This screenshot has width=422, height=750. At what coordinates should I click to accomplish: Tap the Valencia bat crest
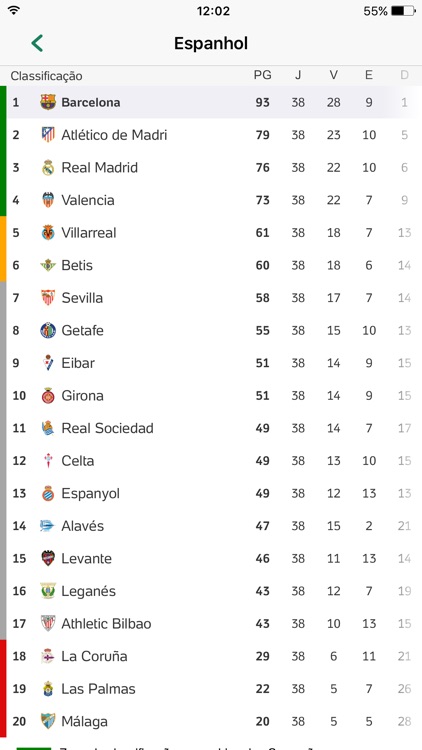(48, 200)
